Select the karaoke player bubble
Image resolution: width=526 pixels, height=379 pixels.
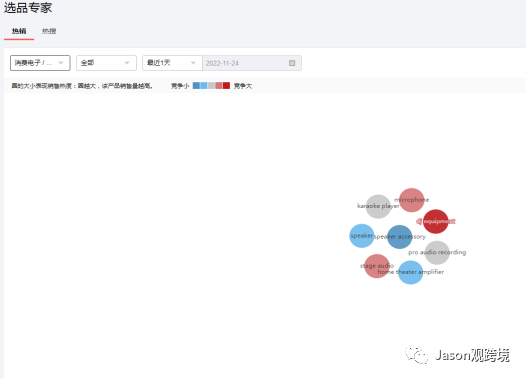(378, 206)
